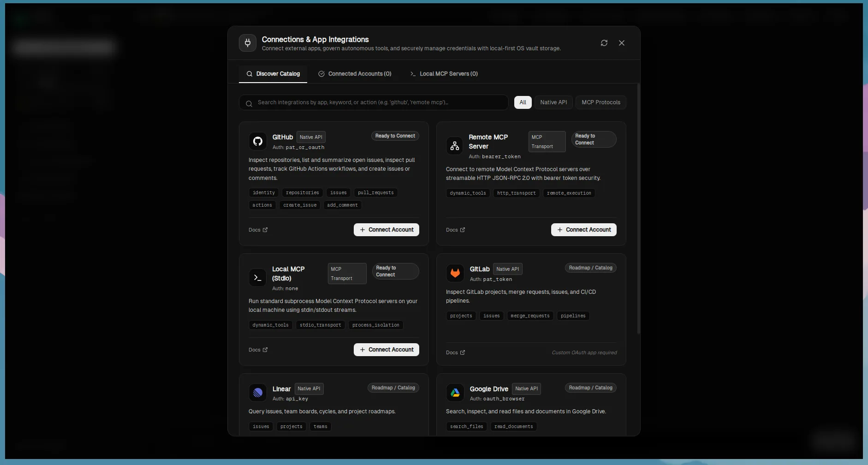Click the pull_requests tag on GitHub card
868x465 pixels.
376,193
